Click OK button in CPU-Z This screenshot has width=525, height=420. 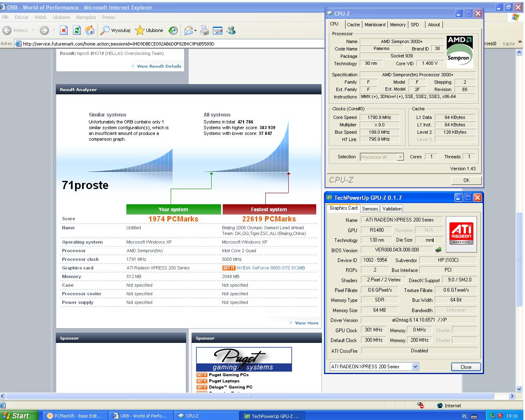466,180
